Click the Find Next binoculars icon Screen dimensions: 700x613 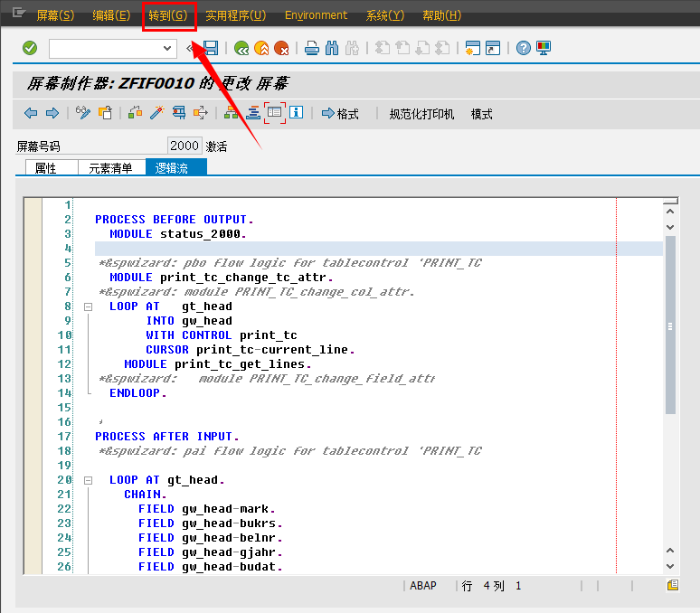pos(352,48)
